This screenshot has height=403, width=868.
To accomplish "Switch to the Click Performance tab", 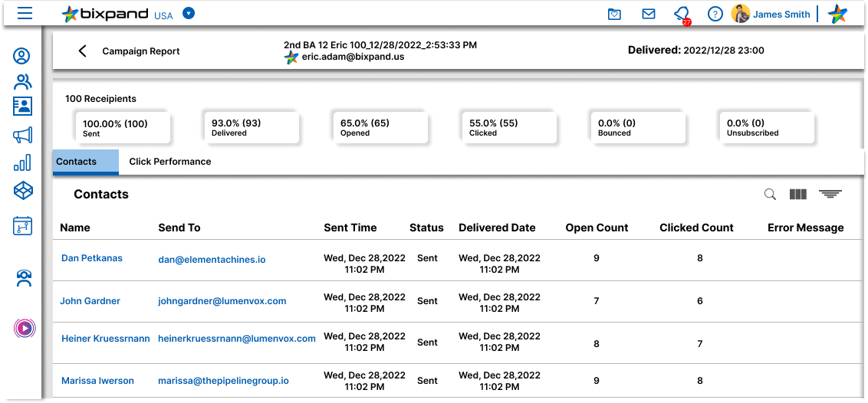I will (169, 162).
